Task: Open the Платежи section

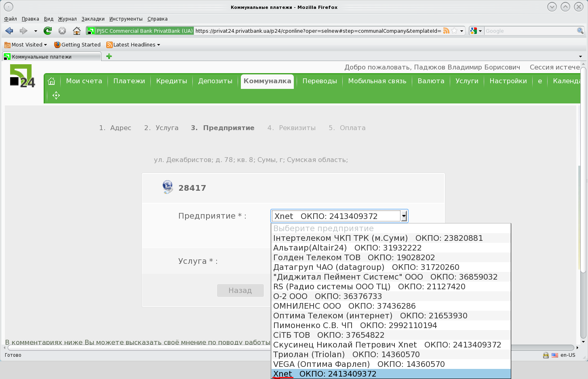Action: tap(129, 81)
